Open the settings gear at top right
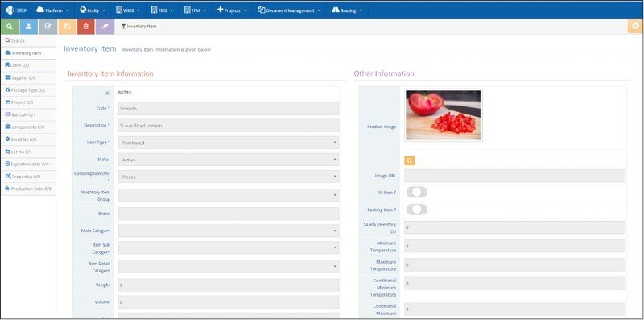This screenshot has width=644, height=320. tap(635, 27)
